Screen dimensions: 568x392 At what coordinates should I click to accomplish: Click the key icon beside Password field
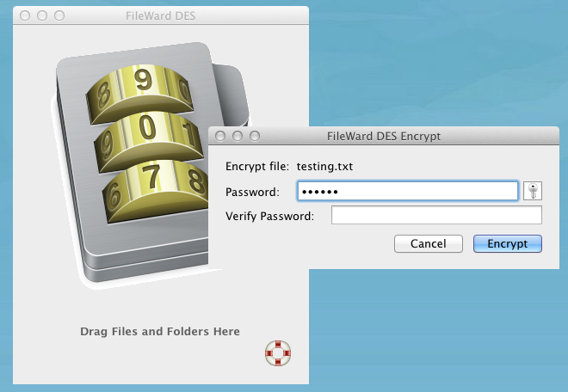(533, 191)
